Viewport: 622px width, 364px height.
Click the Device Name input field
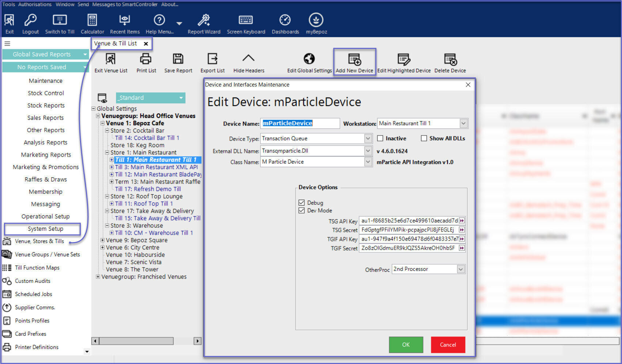click(x=300, y=123)
